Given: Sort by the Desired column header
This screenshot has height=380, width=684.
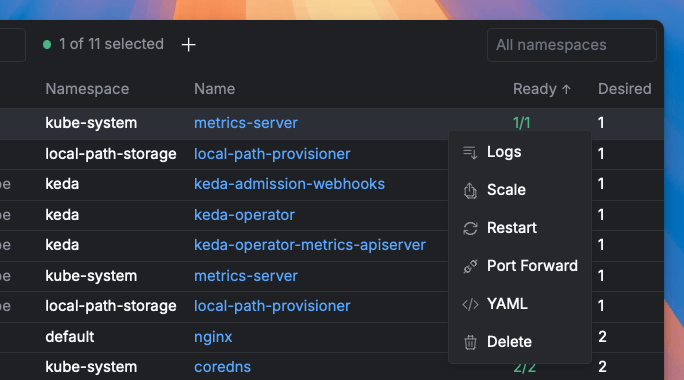Looking at the screenshot, I should pos(624,89).
